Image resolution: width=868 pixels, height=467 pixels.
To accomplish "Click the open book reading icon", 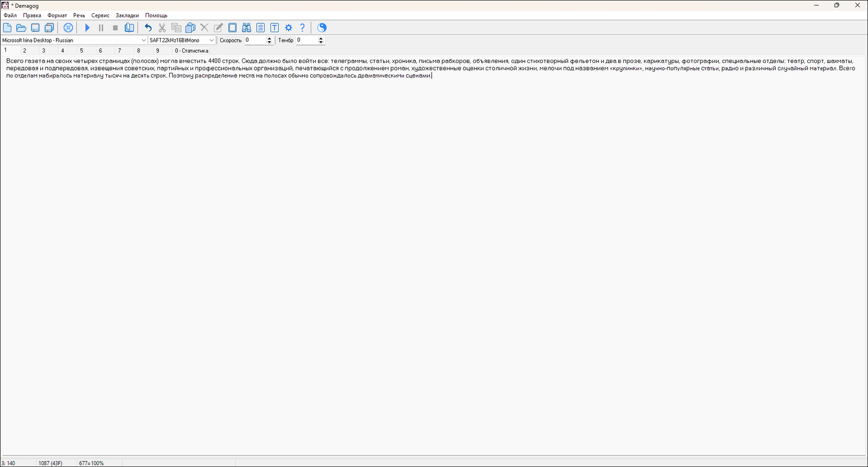I will 129,28.
